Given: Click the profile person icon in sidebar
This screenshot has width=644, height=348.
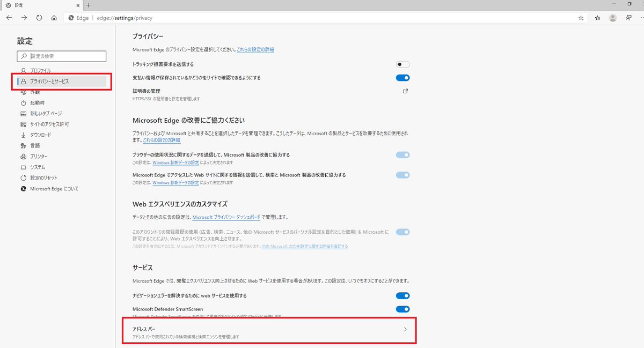Looking at the screenshot, I should pos(23,70).
